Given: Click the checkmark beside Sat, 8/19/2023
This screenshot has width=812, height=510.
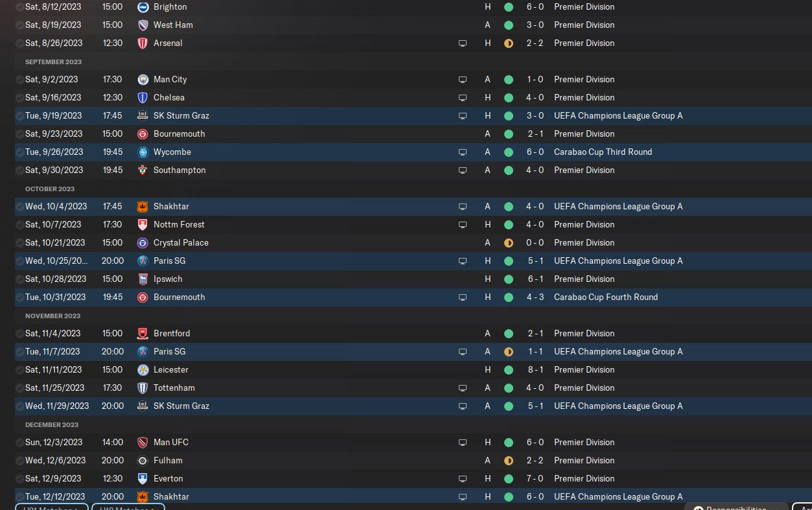Looking at the screenshot, I should [20, 25].
